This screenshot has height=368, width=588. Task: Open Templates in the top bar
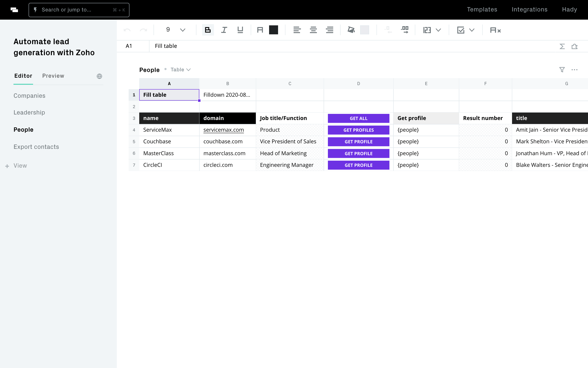(482, 9)
